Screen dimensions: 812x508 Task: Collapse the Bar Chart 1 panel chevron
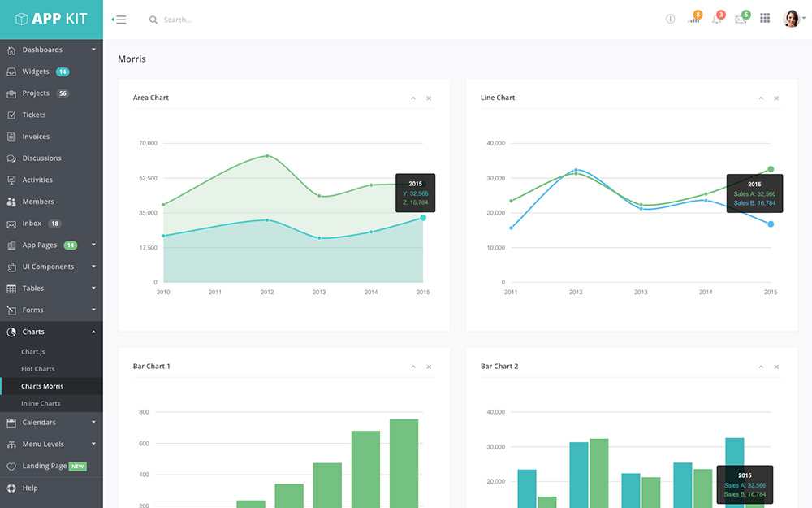(x=413, y=367)
